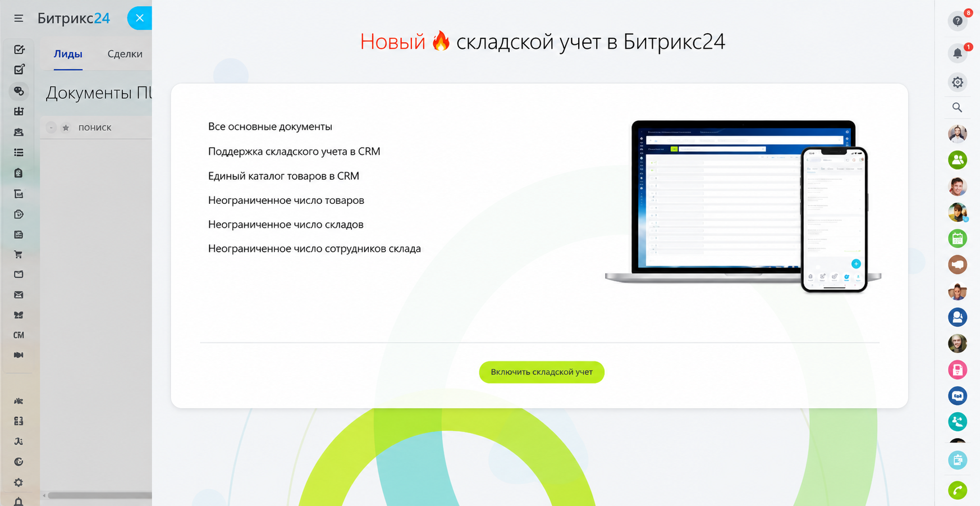Open the video camera icon in left sidebar
Image resolution: width=980 pixels, height=506 pixels.
point(19,355)
